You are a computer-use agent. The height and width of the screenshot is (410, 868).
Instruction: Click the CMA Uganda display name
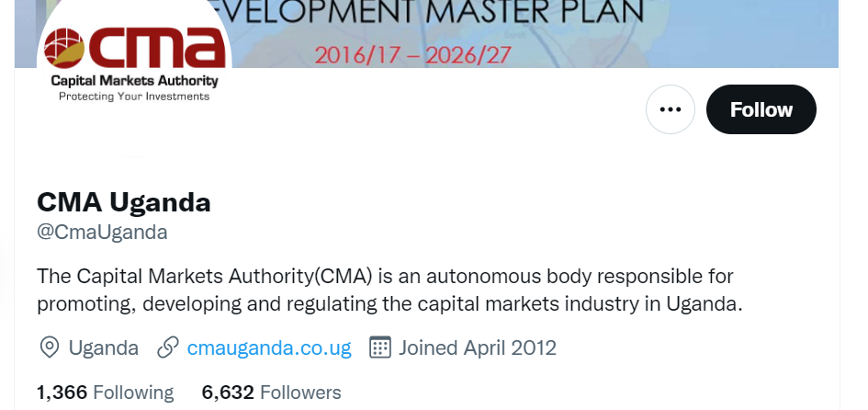click(x=124, y=202)
